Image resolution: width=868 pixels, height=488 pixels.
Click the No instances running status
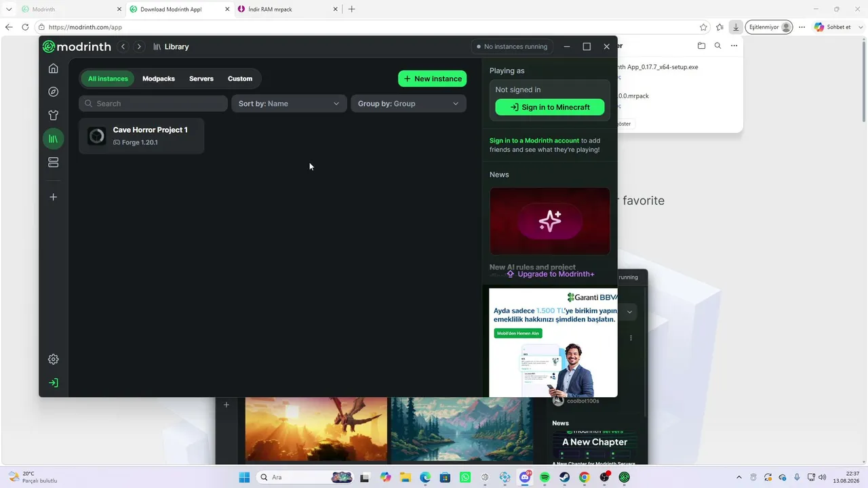tap(512, 47)
